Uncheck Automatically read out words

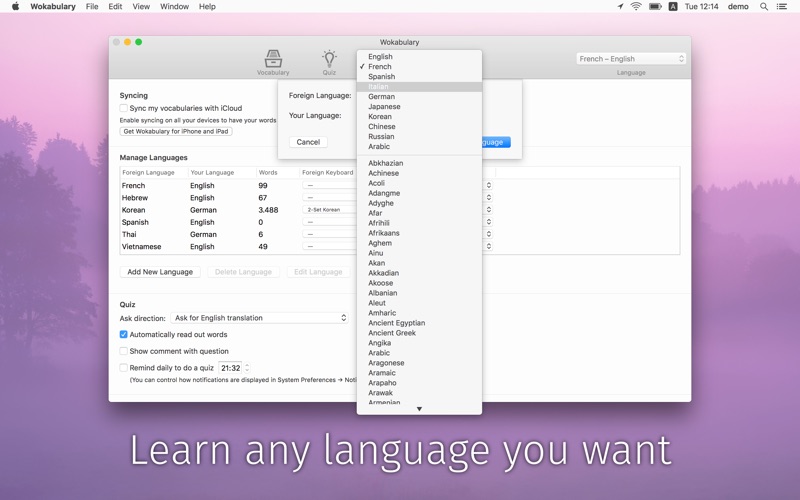point(123,335)
